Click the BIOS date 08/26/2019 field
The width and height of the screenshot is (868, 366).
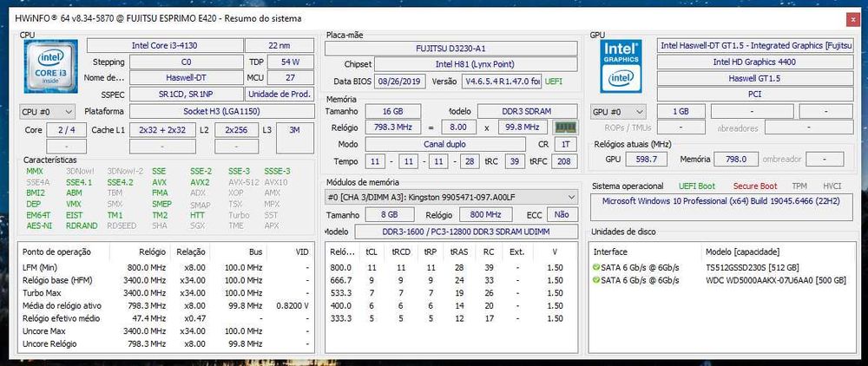[x=400, y=82]
